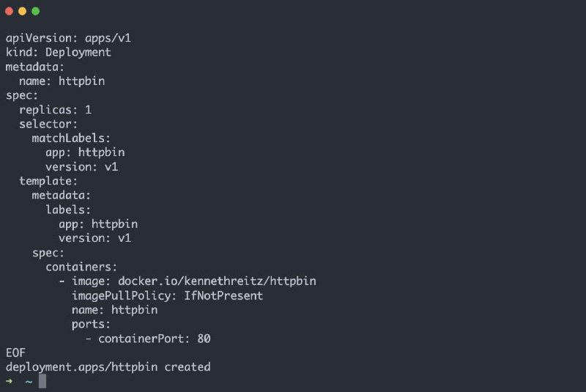Screen dimensions: 586x392
Task: Click the 'ports:' key
Action: (91, 325)
